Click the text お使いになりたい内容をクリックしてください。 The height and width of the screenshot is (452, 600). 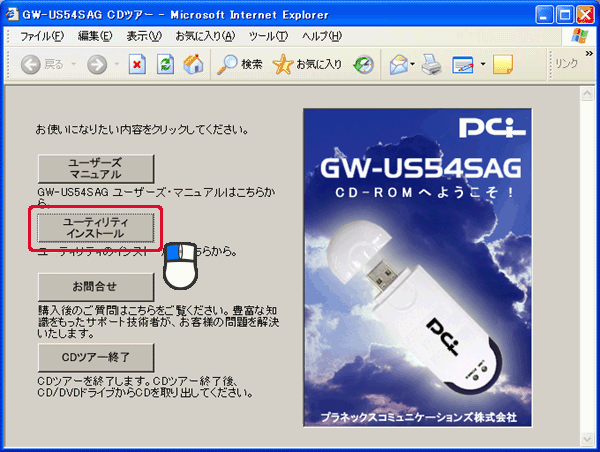tap(142, 130)
